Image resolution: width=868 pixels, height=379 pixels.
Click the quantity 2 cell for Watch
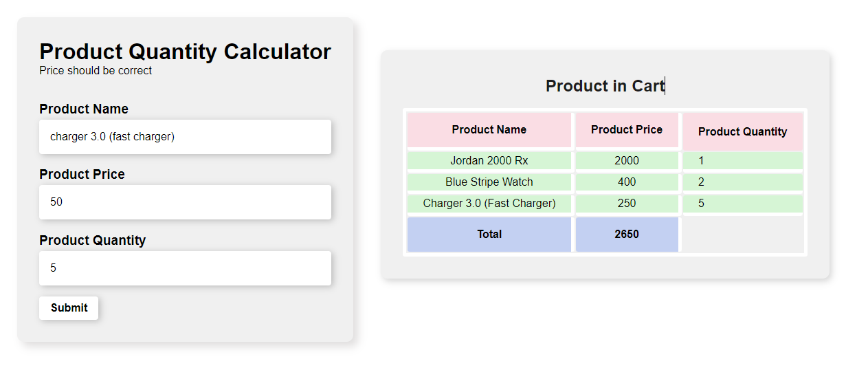coord(742,182)
